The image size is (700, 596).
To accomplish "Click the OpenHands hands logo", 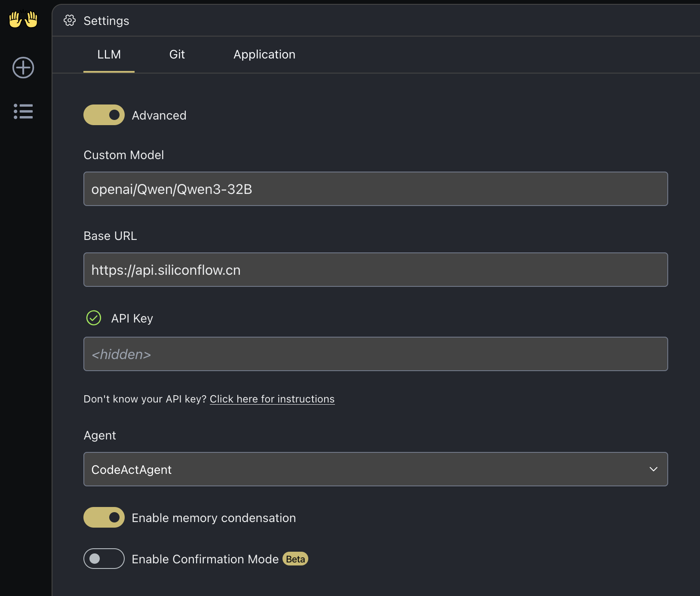I will 23,19.
